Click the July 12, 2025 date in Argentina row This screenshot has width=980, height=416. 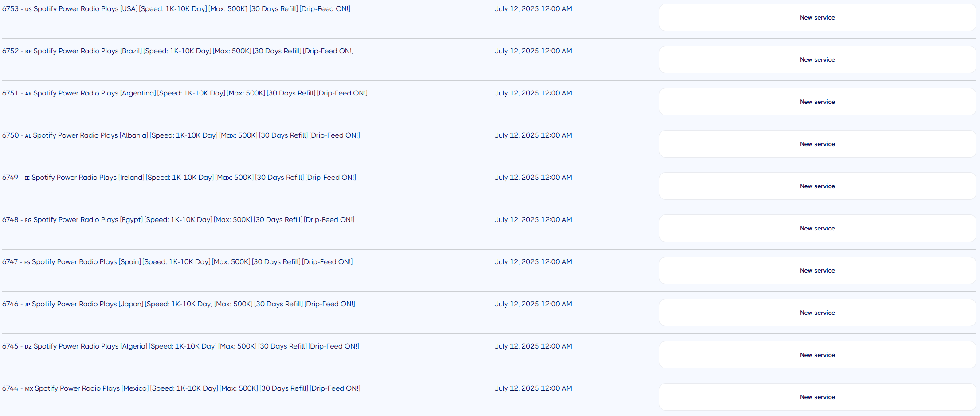tap(533, 93)
